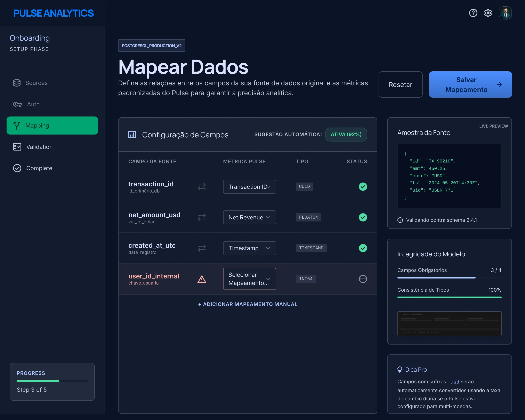
Task: Click the transaction_id field name
Action: click(151, 184)
